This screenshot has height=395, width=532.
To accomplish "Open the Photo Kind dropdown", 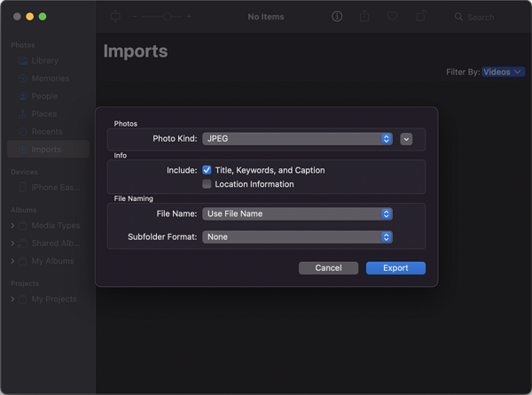I will [x=297, y=138].
